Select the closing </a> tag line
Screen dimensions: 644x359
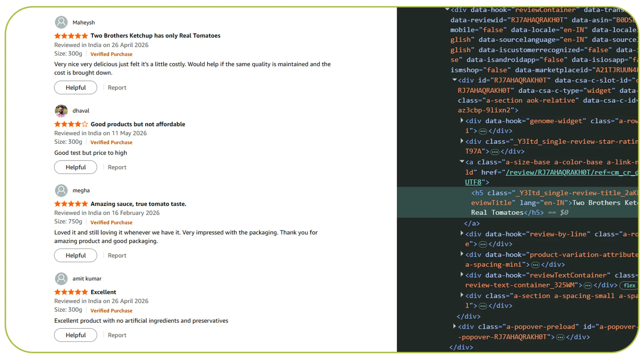pyautogui.click(x=472, y=224)
